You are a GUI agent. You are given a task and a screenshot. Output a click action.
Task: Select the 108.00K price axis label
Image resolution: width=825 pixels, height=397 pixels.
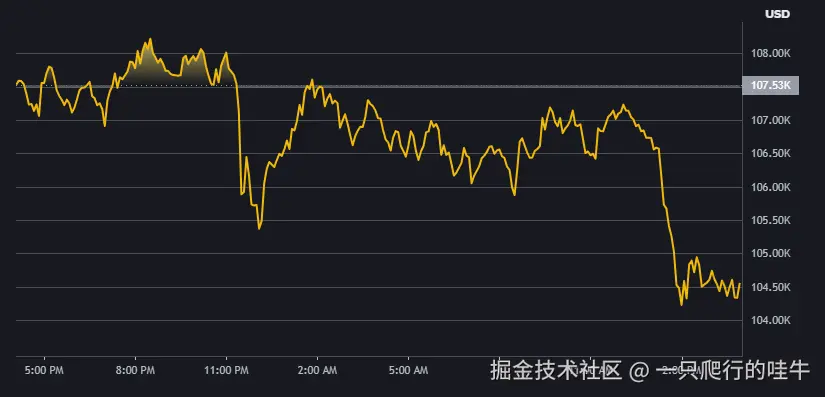pyautogui.click(x=770, y=54)
